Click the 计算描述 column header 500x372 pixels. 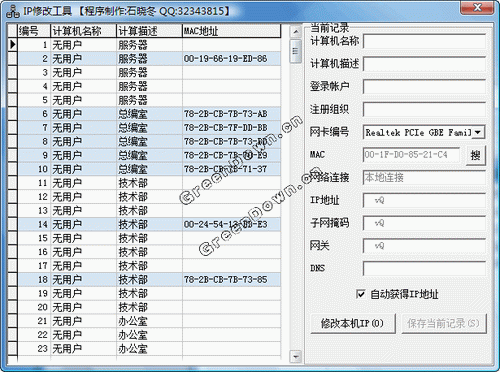pyautogui.click(x=149, y=31)
